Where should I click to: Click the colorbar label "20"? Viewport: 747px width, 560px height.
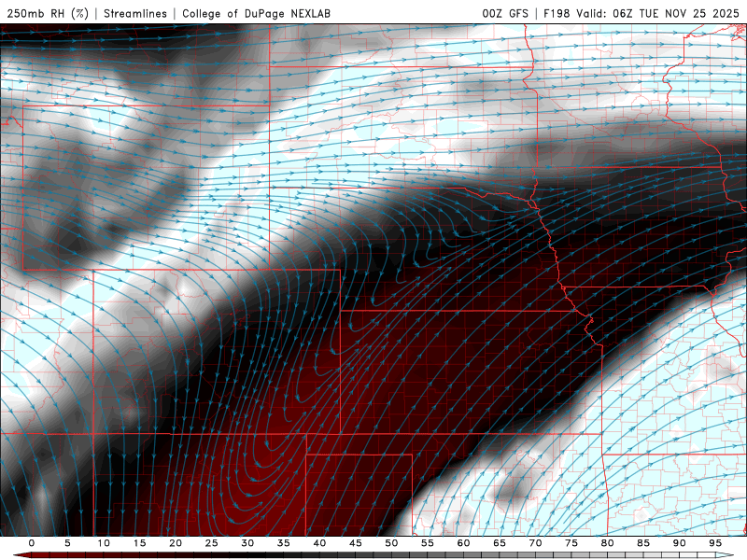176,543
